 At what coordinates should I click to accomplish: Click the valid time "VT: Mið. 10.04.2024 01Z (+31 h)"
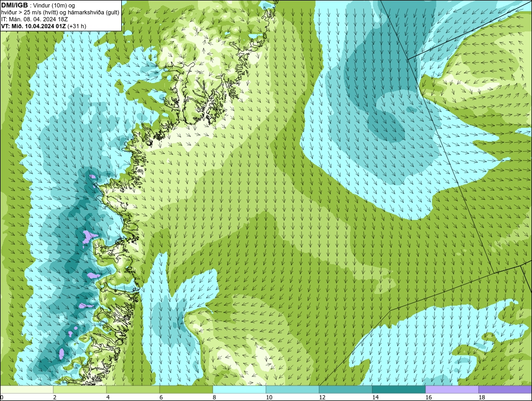tap(44, 26)
